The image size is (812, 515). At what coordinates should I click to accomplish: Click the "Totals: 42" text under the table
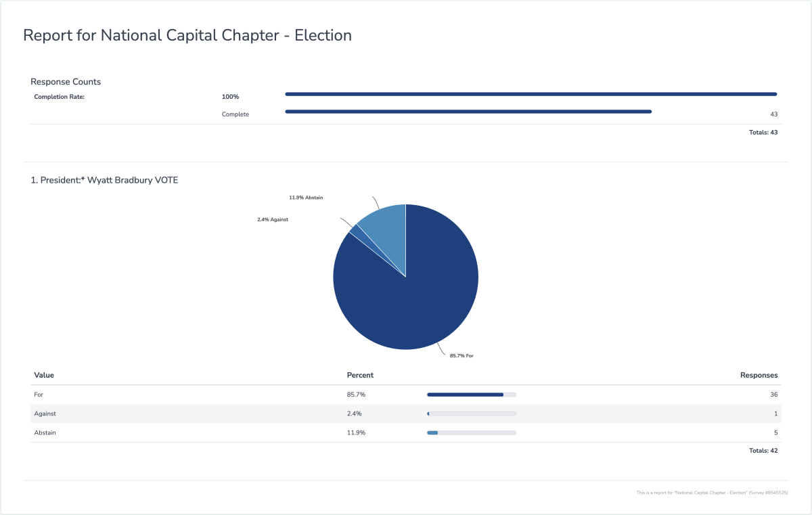pyautogui.click(x=763, y=451)
